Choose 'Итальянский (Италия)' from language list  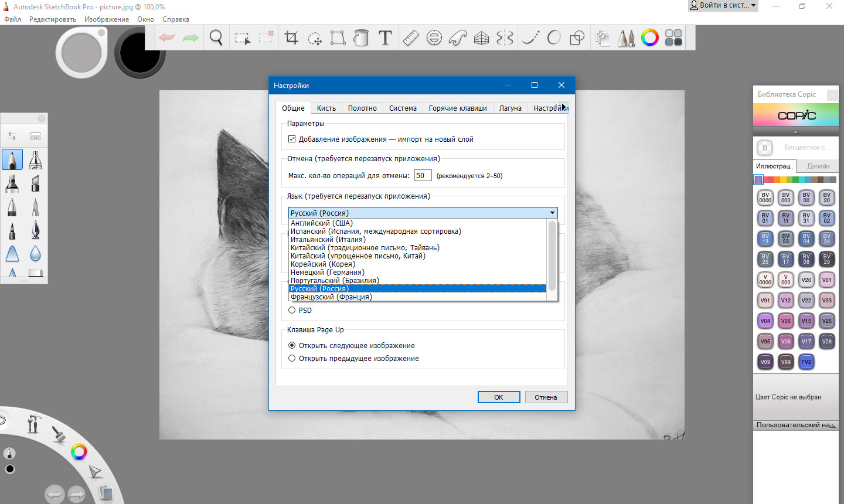coord(417,239)
